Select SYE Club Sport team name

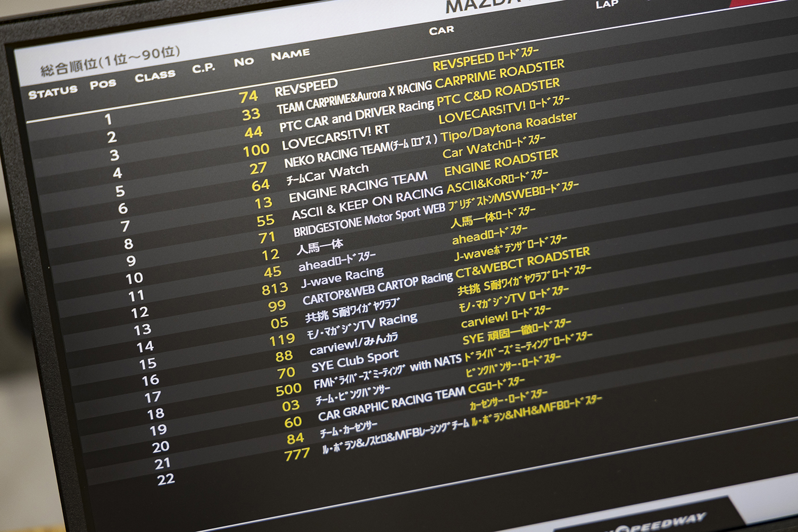click(355, 361)
